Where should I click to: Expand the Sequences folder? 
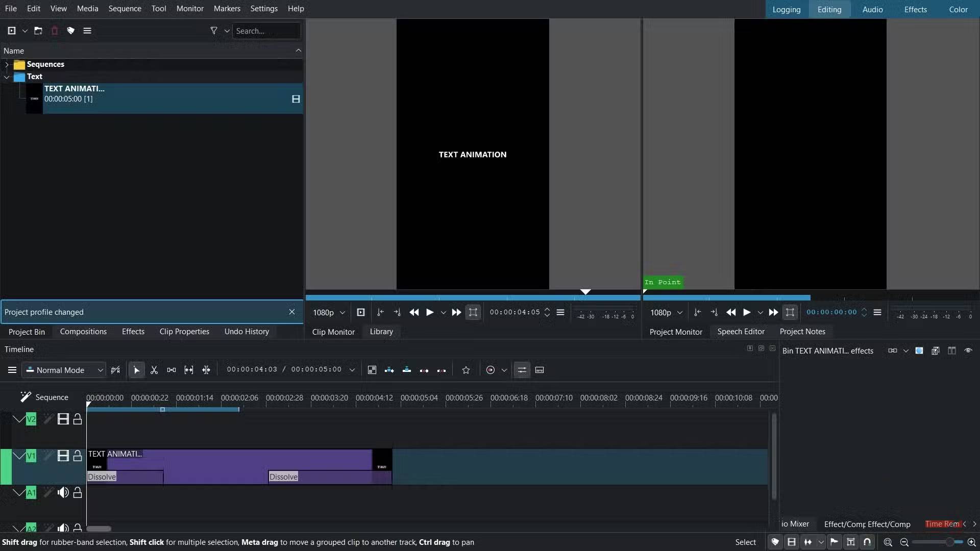pyautogui.click(x=7, y=65)
